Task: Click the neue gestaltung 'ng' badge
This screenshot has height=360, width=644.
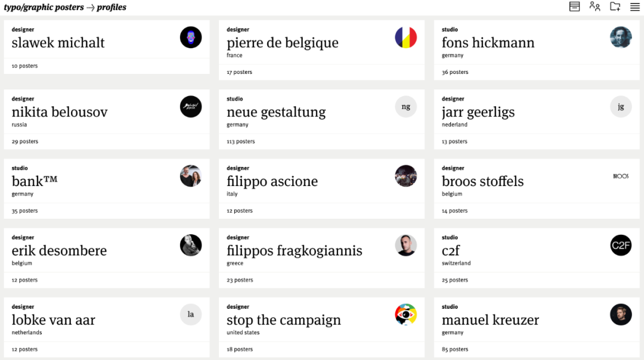Action: click(406, 107)
